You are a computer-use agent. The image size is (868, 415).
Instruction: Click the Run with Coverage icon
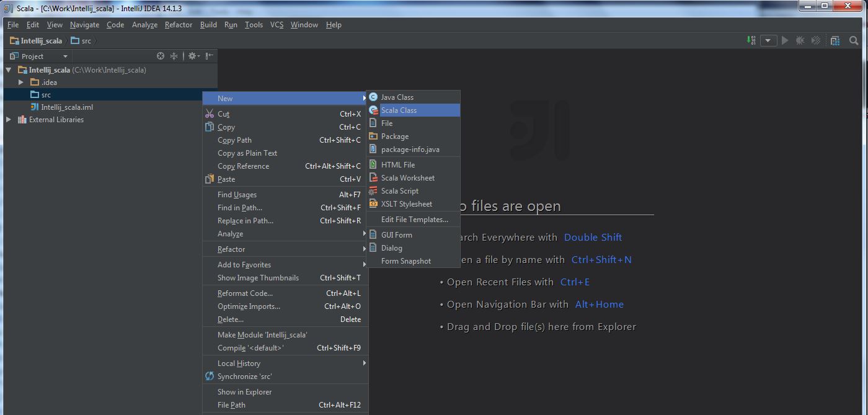point(817,40)
